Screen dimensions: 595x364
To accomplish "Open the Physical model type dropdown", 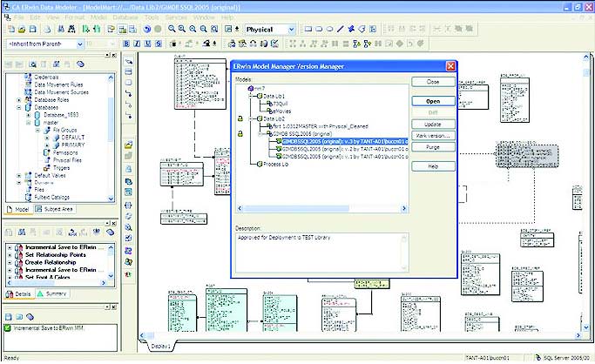I will (x=291, y=30).
